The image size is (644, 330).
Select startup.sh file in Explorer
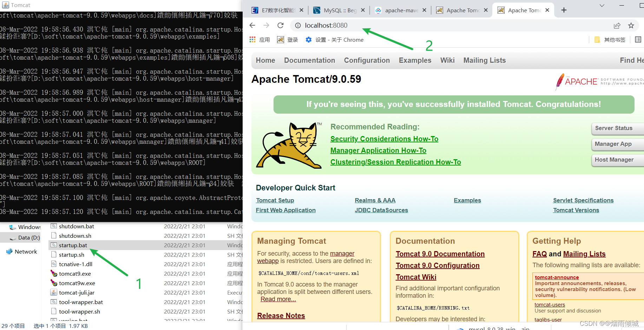(71, 255)
